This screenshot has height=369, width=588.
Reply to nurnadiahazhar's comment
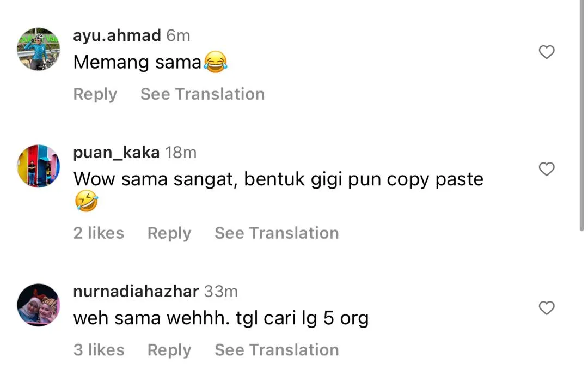(x=169, y=350)
